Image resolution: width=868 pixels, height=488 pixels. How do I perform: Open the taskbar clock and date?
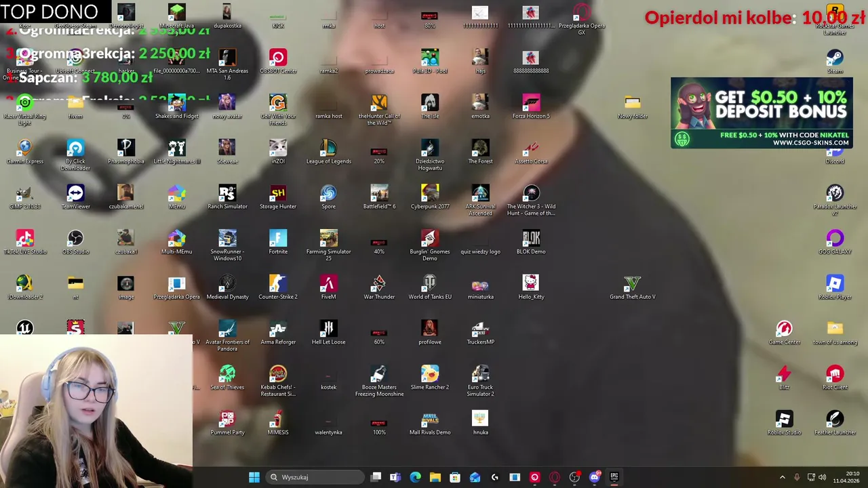coord(846,477)
